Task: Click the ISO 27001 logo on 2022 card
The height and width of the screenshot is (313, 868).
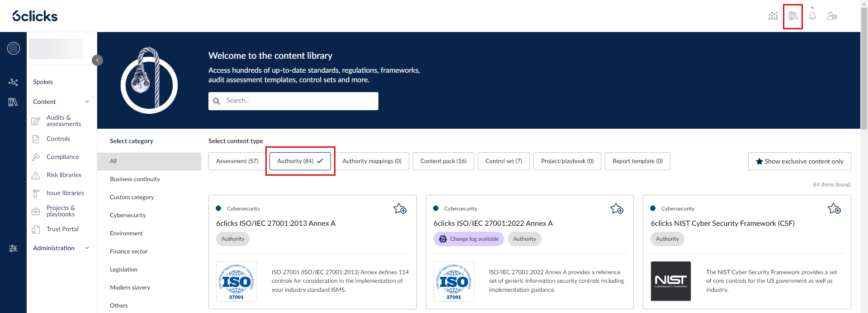Action: click(454, 281)
